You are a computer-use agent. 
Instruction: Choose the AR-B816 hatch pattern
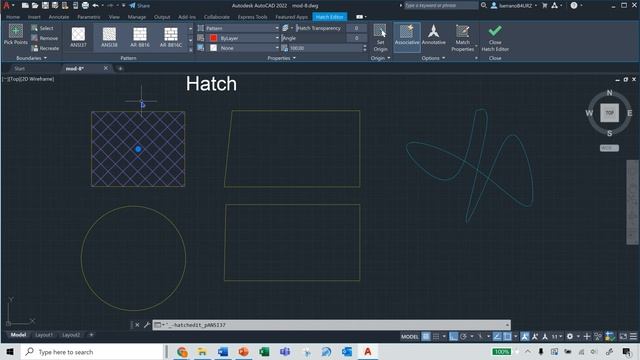(140, 37)
